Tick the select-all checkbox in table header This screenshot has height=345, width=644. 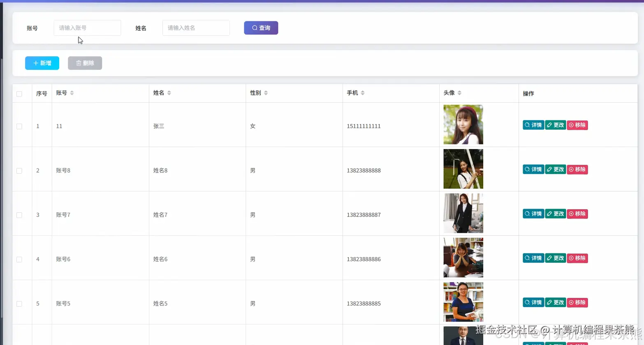pyautogui.click(x=19, y=94)
